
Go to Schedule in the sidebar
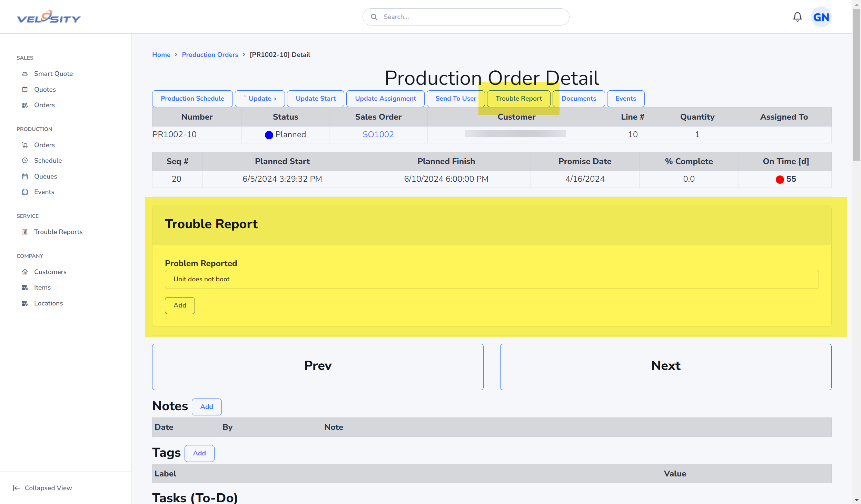[48, 161]
